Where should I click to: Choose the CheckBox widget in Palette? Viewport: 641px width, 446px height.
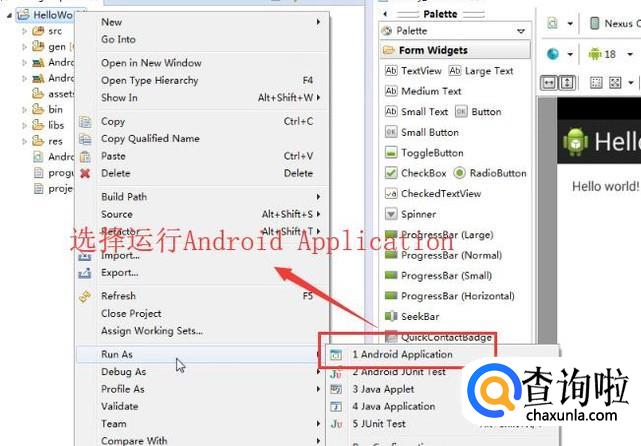pyautogui.click(x=416, y=173)
